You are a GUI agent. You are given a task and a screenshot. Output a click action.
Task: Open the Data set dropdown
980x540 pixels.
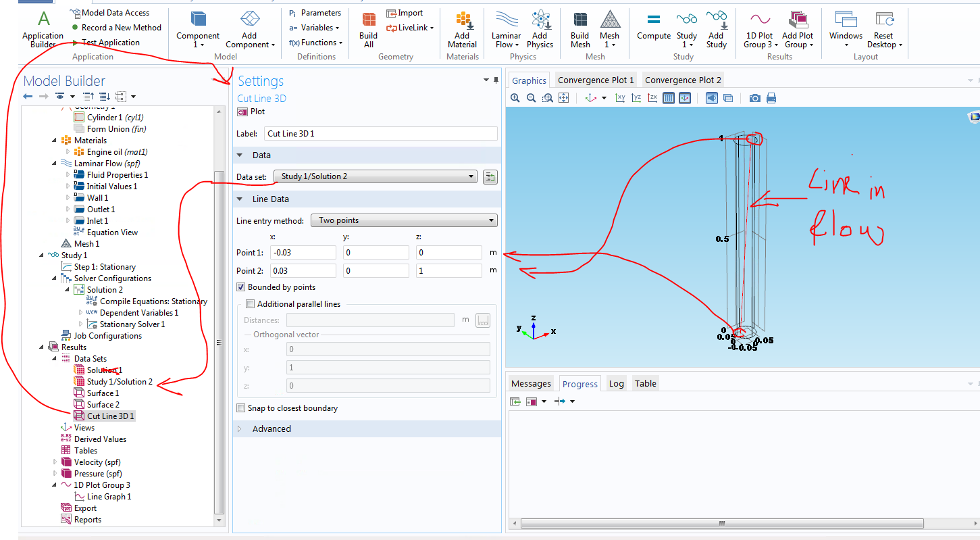click(376, 177)
